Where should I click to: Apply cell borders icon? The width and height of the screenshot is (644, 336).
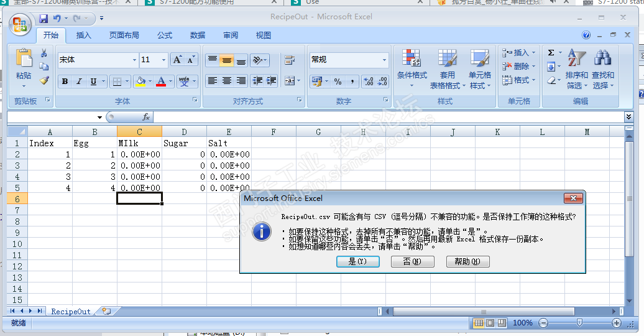(117, 82)
